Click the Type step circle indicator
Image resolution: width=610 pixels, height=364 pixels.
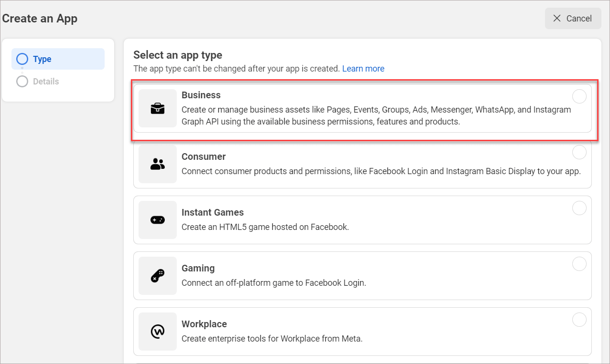click(22, 59)
